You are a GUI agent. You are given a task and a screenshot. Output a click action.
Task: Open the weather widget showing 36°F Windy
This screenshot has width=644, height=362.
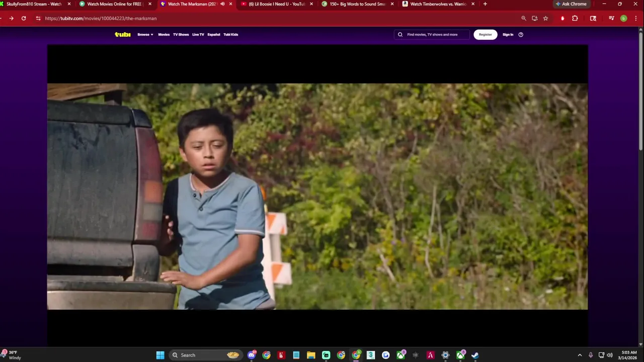(x=11, y=355)
